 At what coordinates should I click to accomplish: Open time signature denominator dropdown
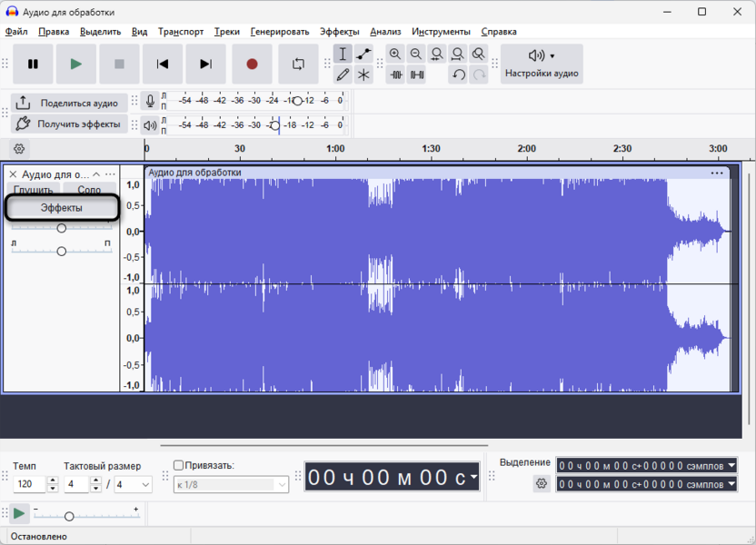pyautogui.click(x=133, y=484)
